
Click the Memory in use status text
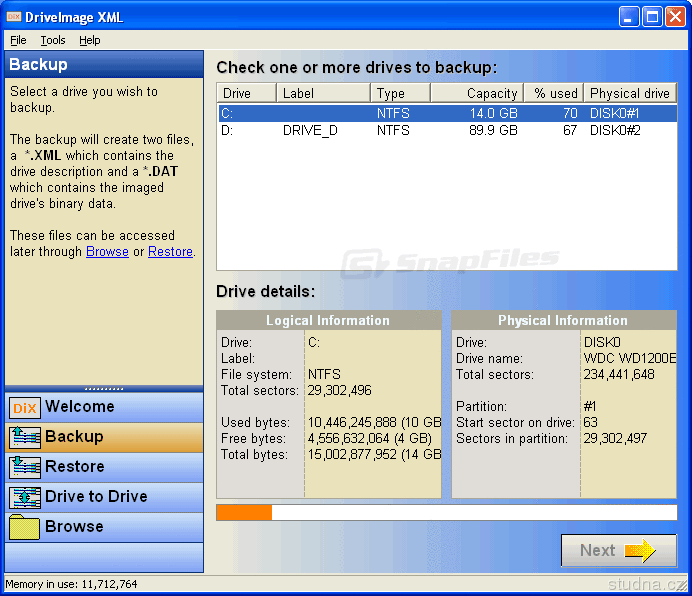point(71,584)
